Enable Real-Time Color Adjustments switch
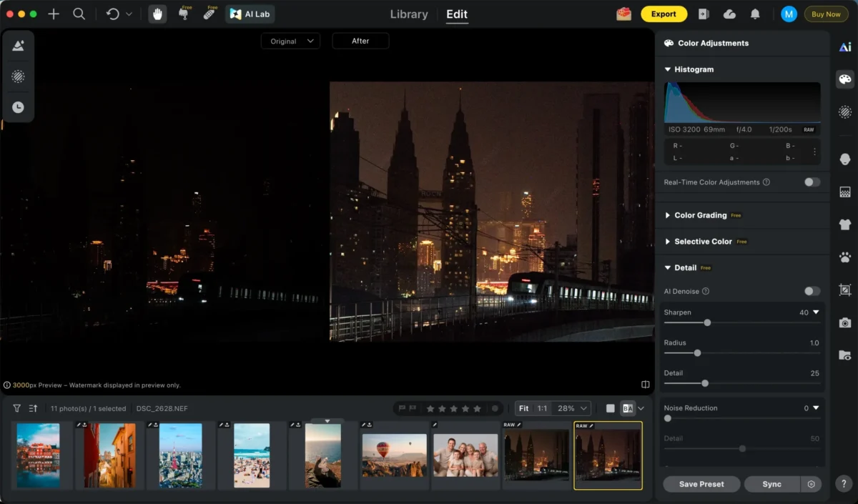 (812, 182)
